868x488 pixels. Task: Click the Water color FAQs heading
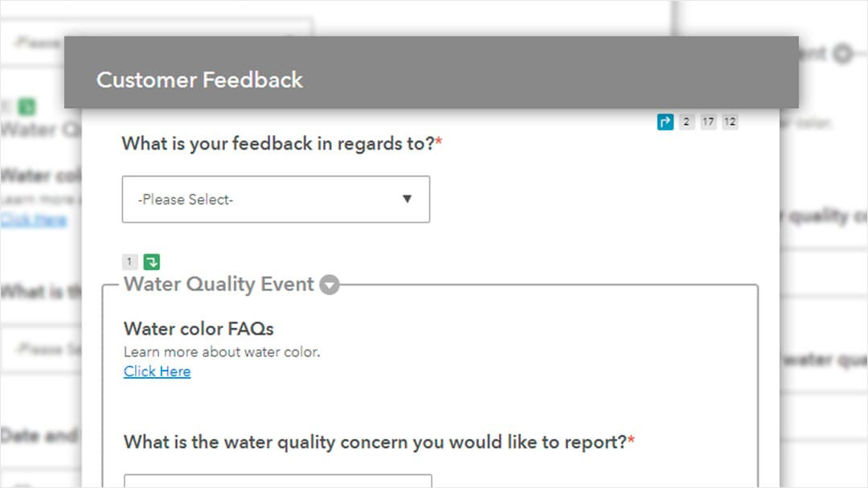[199, 329]
